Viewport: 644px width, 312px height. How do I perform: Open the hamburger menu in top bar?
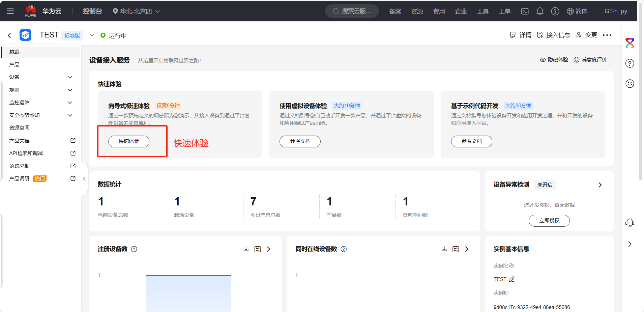tap(10, 11)
